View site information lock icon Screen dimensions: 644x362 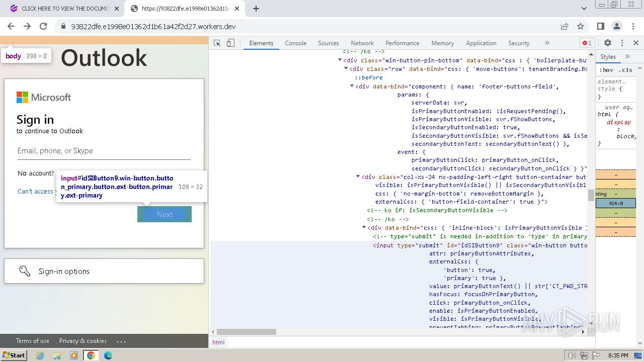[63, 27]
